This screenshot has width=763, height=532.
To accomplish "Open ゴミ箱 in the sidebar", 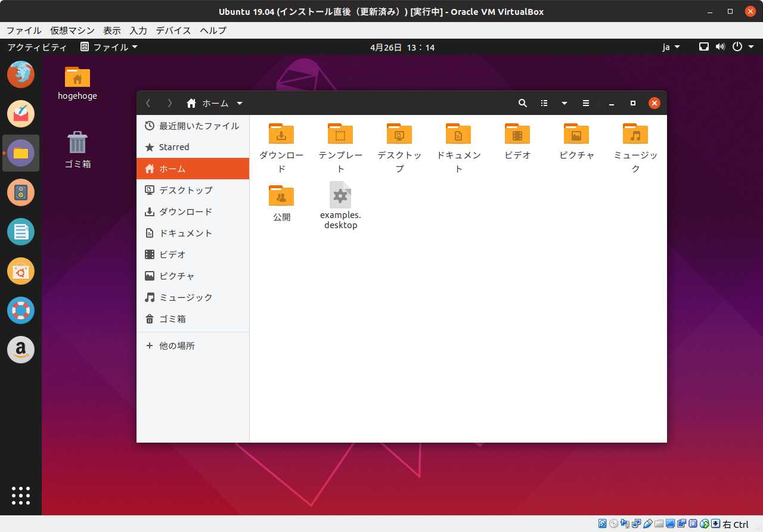I will (x=193, y=319).
